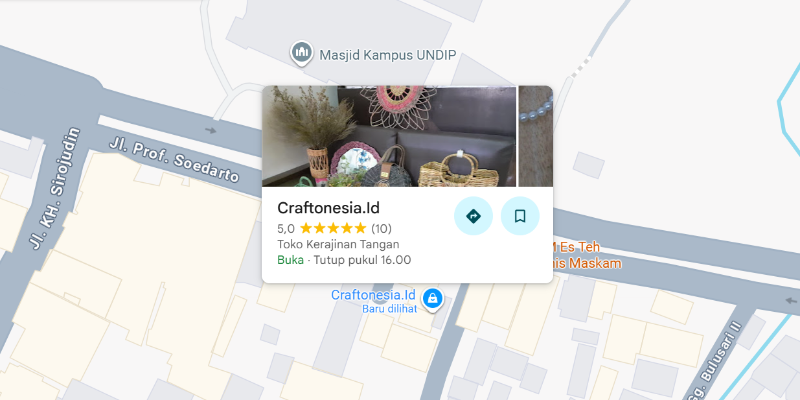View the second photo with pearl beads

(x=536, y=136)
